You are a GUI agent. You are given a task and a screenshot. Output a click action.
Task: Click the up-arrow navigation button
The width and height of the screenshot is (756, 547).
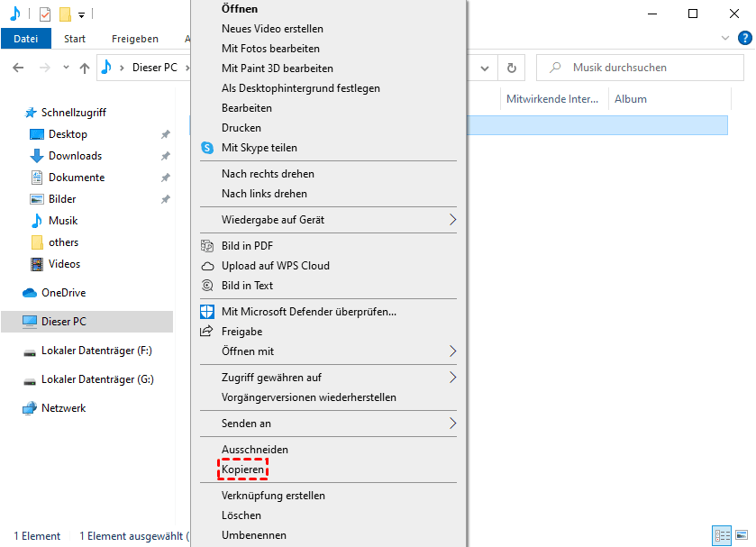(85, 68)
